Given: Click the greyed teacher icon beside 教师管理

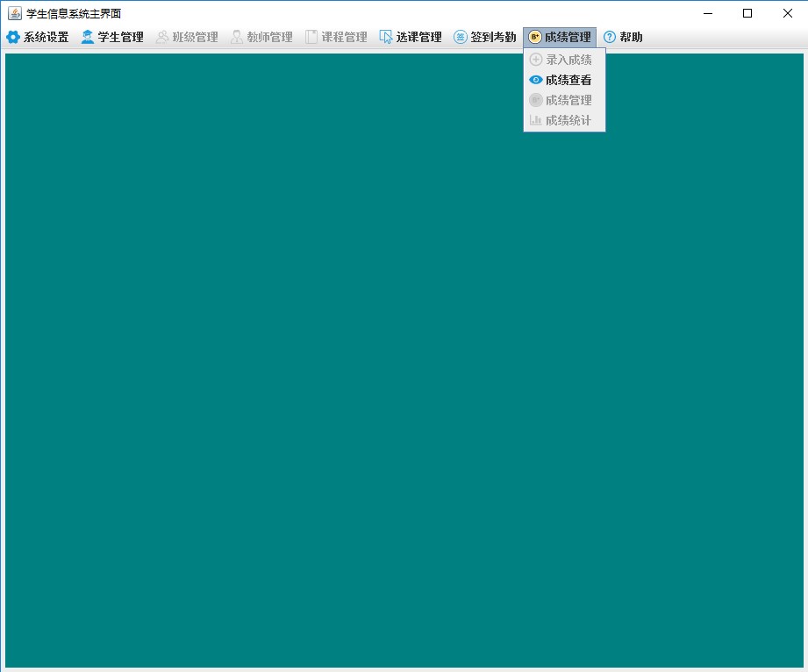Looking at the screenshot, I should (x=237, y=37).
